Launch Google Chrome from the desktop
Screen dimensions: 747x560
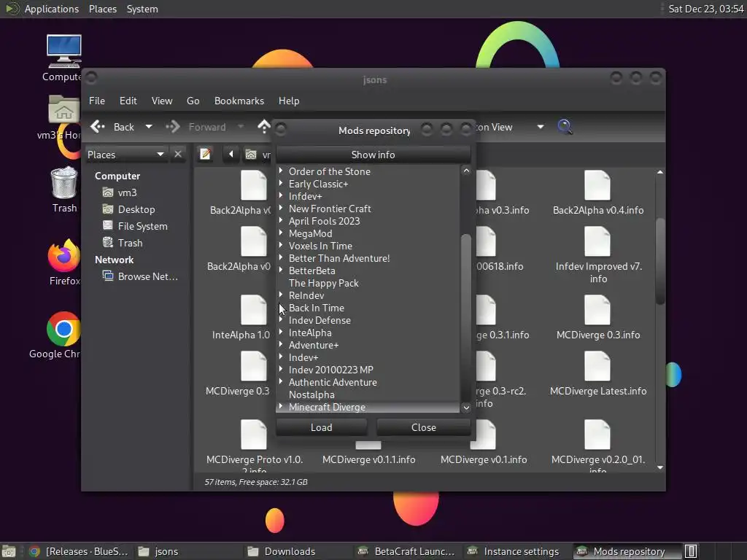coord(63,329)
